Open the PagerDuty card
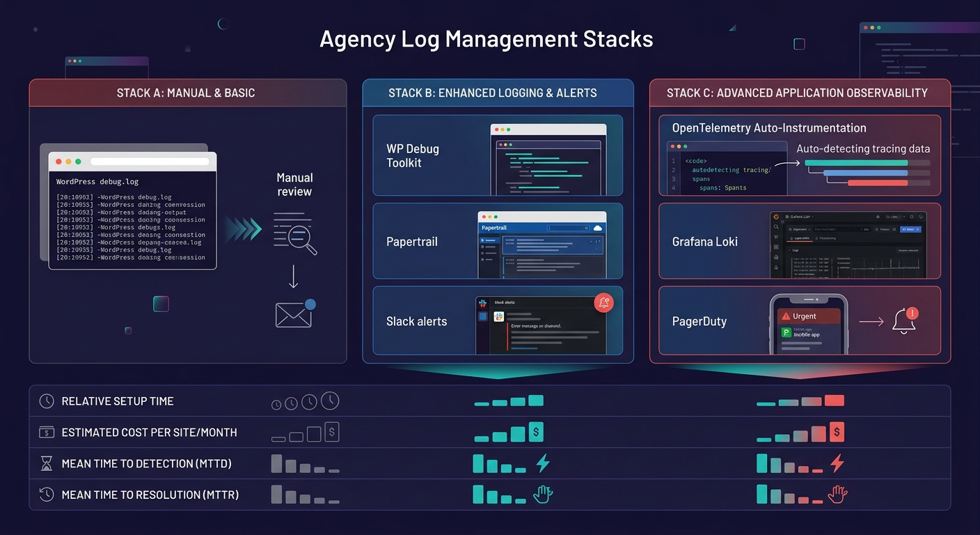Image resolution: width=980 pixels, height=535 pixels. tap(800, 321)
